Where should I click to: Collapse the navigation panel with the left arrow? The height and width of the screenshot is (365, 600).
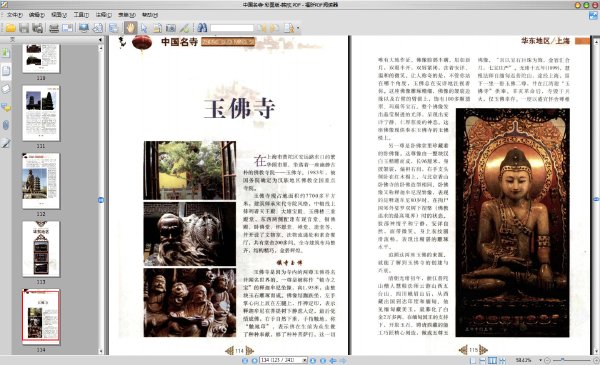pyautogui.click(x=101, y=40)
